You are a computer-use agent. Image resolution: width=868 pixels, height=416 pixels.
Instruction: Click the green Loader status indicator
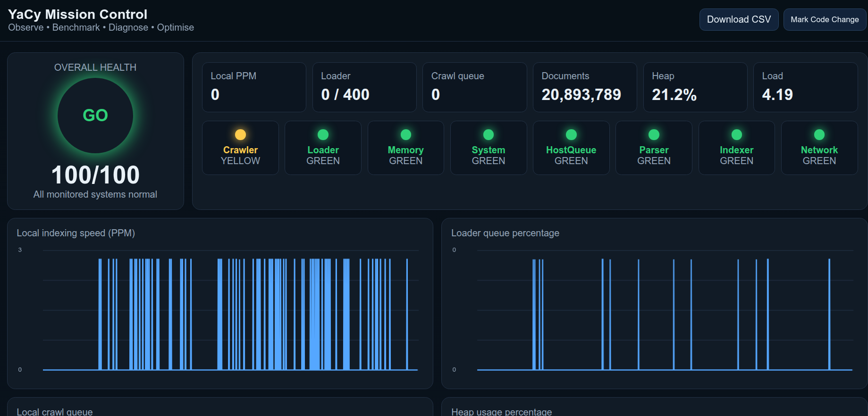[323, 135]
